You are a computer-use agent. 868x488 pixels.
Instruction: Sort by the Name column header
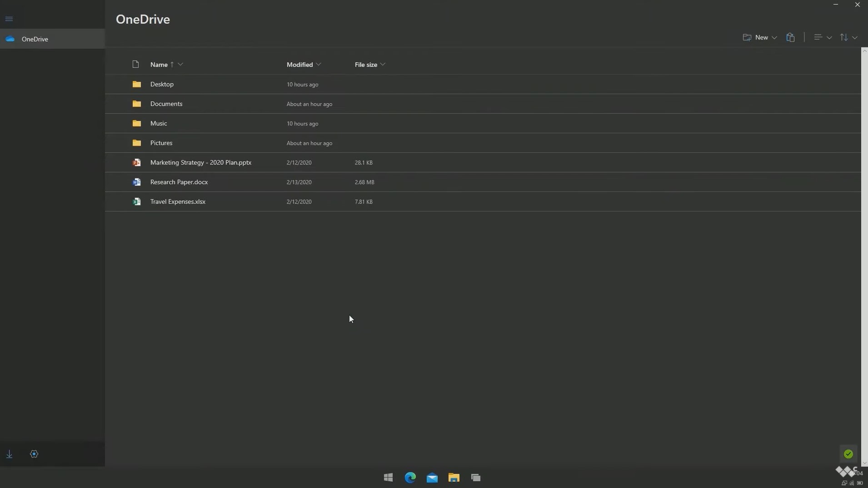[159, 65]
